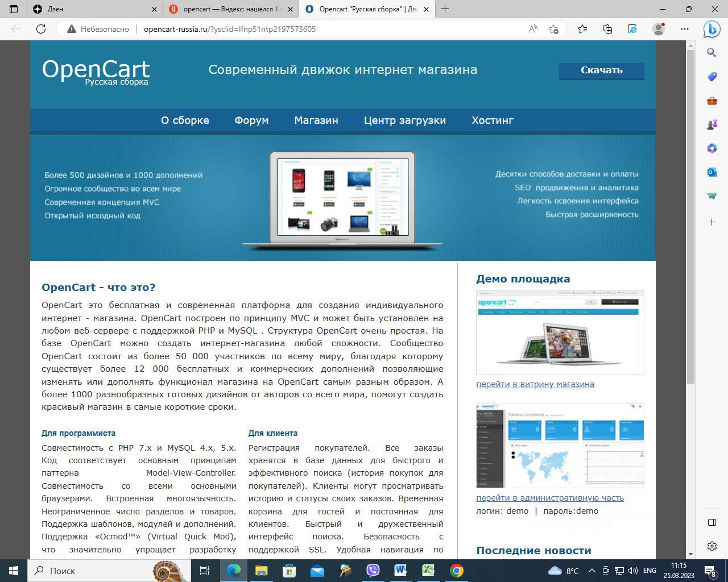Open Bing Copilot sidebar icon

pos(712,29)
